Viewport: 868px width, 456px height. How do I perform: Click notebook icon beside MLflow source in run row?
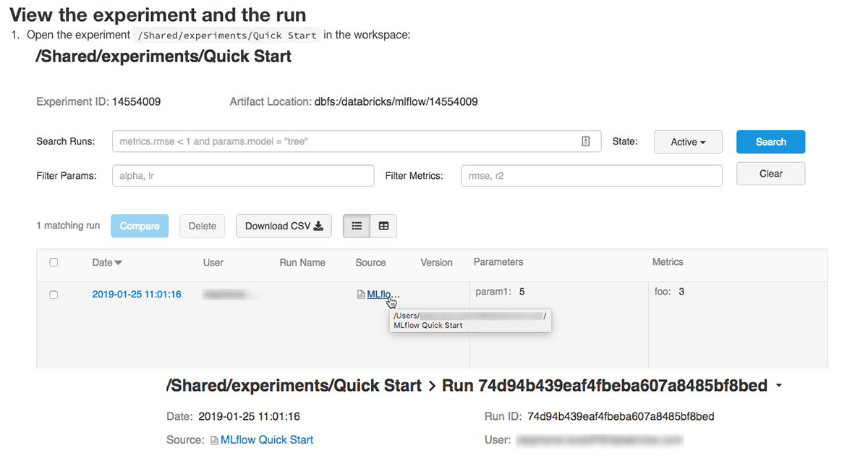(361, 295)
